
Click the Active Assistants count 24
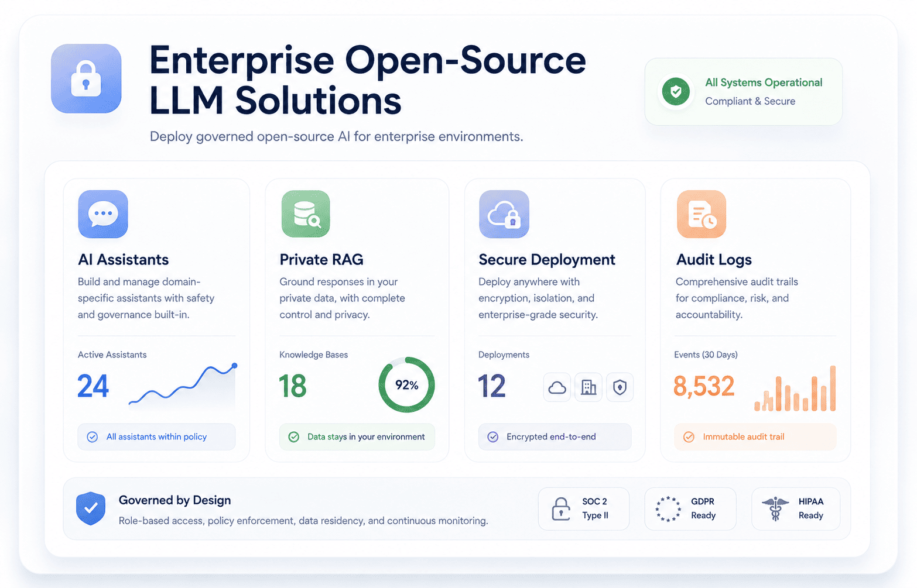click(x=93, y=386)
